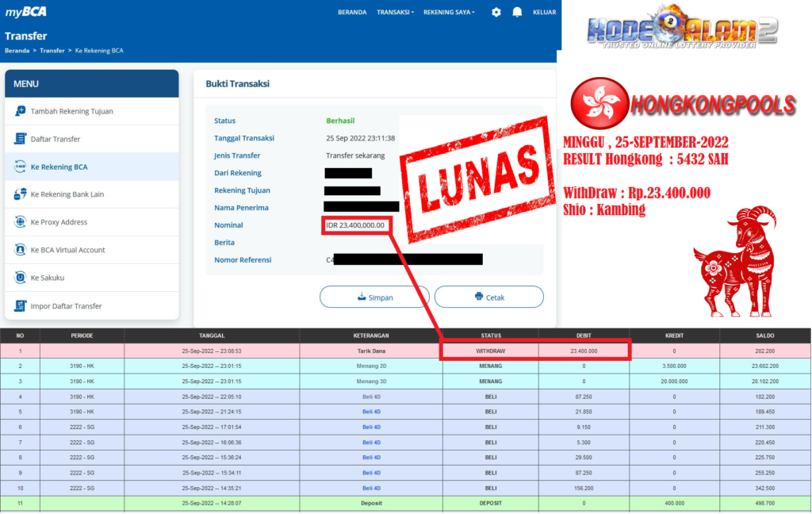The height and width of the screenshot is (514, 812).
Task: Click Menang 2D in row 2
Action: 371,366
